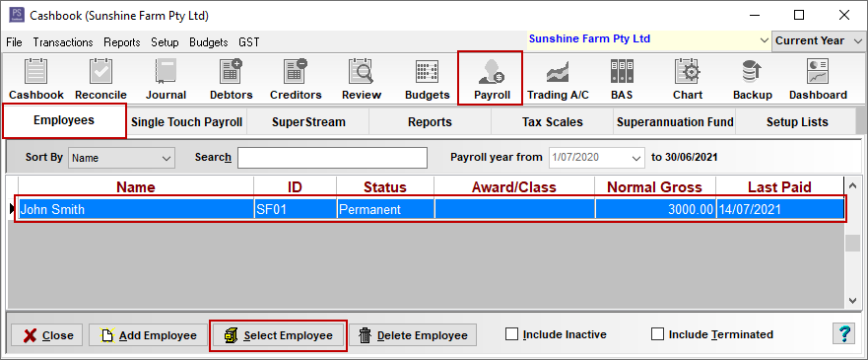Click the Normal Gross column header
868x360 pixels.
[x=655, y=186]
